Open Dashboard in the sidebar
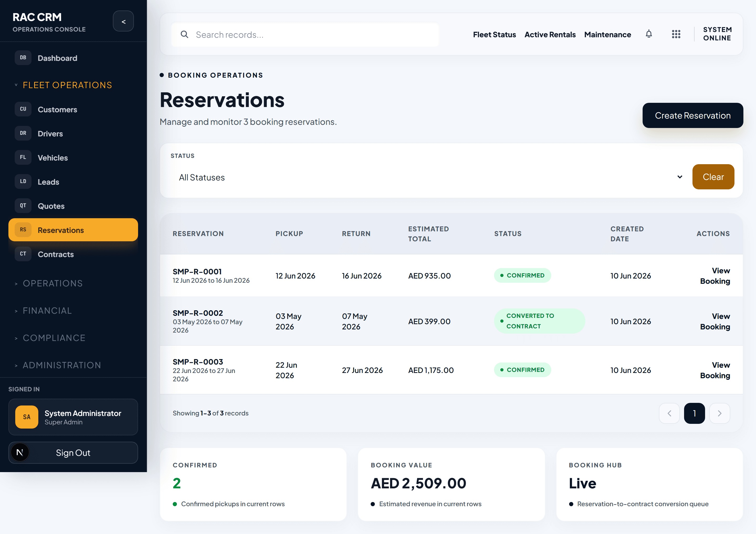This screenshot has height=534, width=756. point(73,58)
